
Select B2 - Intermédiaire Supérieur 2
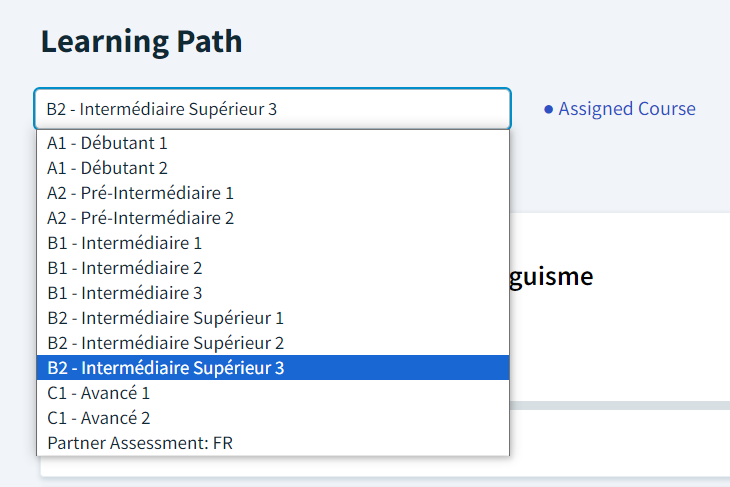(x=165, y=343)
